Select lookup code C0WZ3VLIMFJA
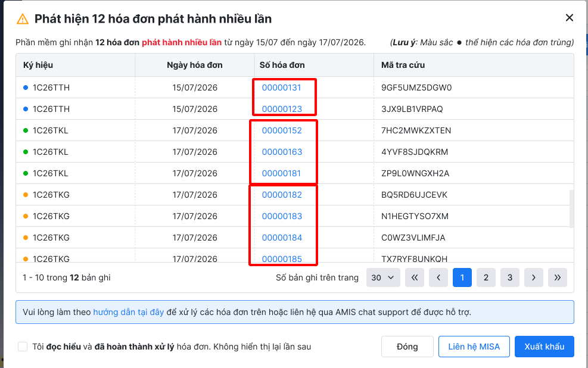This screenshot has width=588, height=368. [x=413, y=238]
